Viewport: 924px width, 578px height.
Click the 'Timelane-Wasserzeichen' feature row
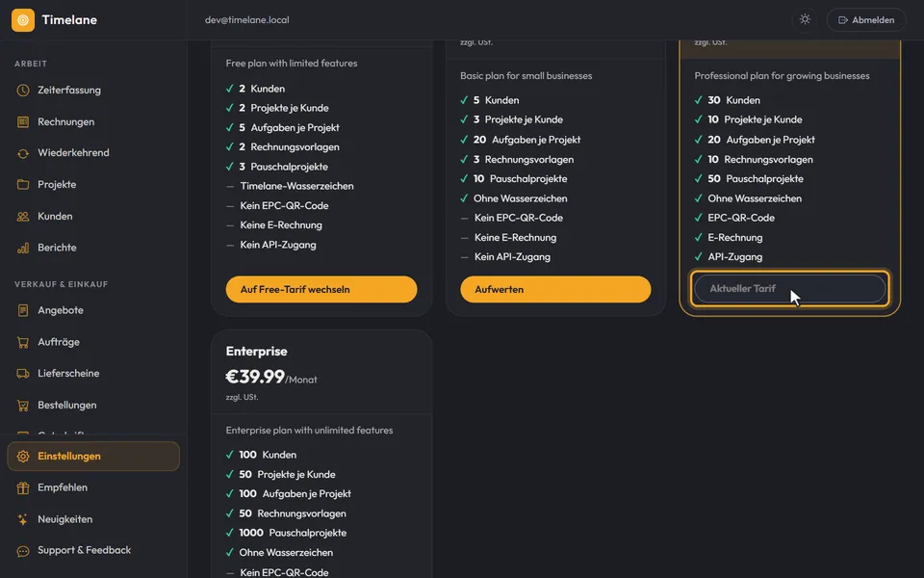(x=290, y=186)
